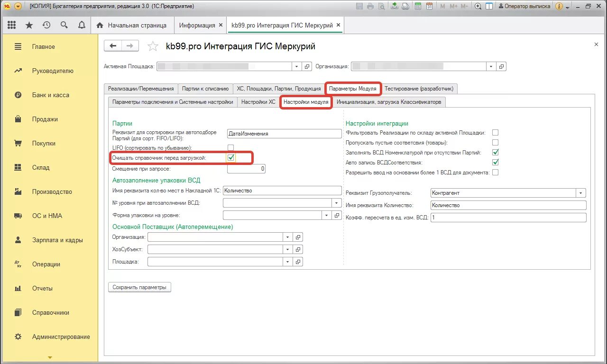This screenshot has width=607, height=364.
Task: Open the yellow info help icon
Action: tap(559, 6)
